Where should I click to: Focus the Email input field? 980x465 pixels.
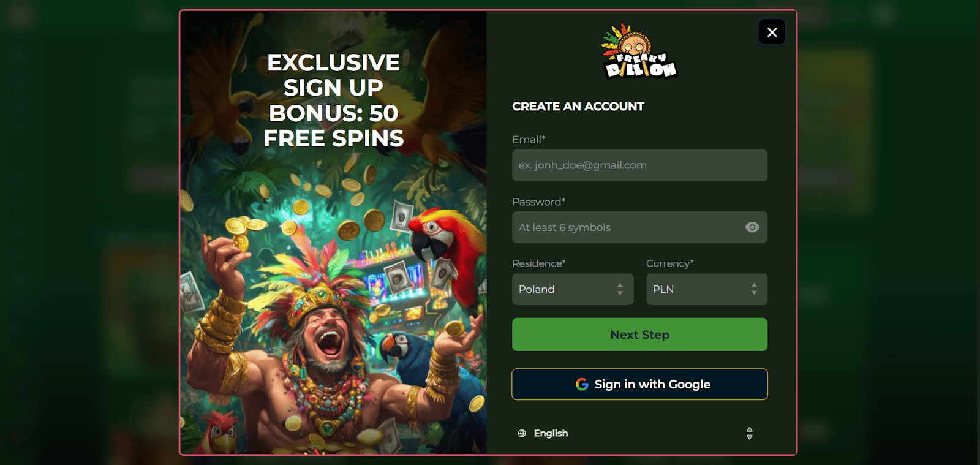point(639,165)
